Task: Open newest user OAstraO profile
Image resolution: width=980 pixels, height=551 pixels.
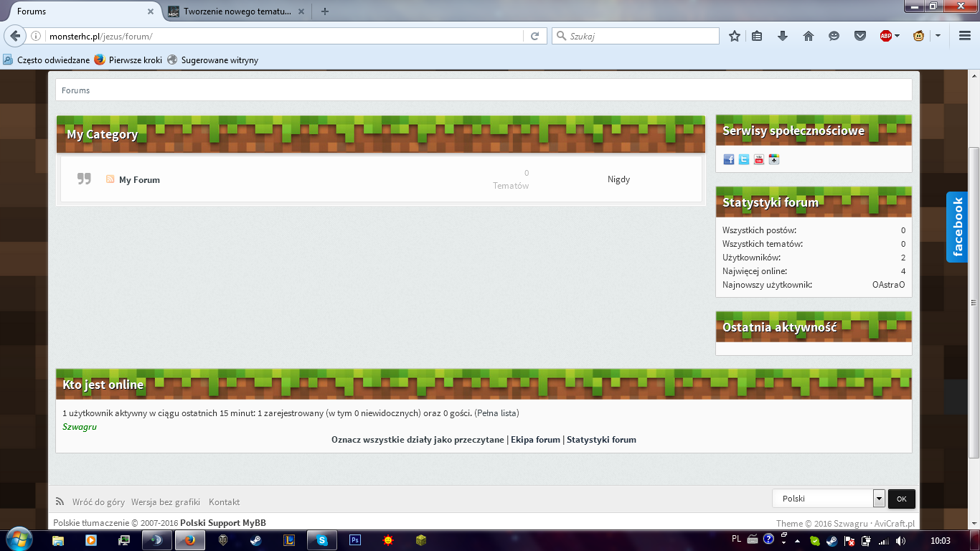Action: (x=889, y=285)
